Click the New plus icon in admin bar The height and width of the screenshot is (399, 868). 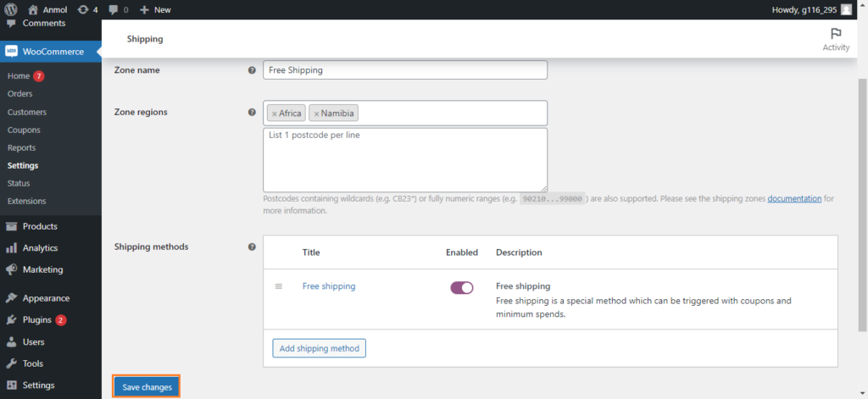pos(144,10)
